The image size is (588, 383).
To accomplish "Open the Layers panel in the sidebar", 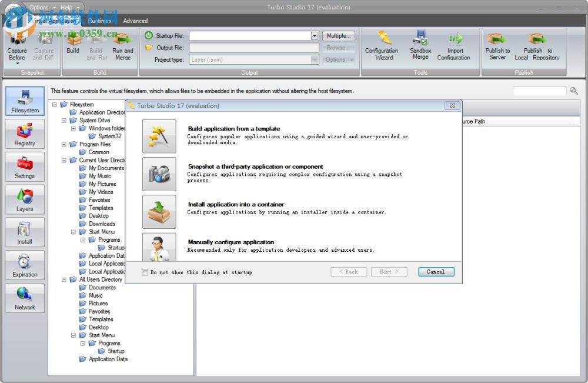I will [25, 199].
